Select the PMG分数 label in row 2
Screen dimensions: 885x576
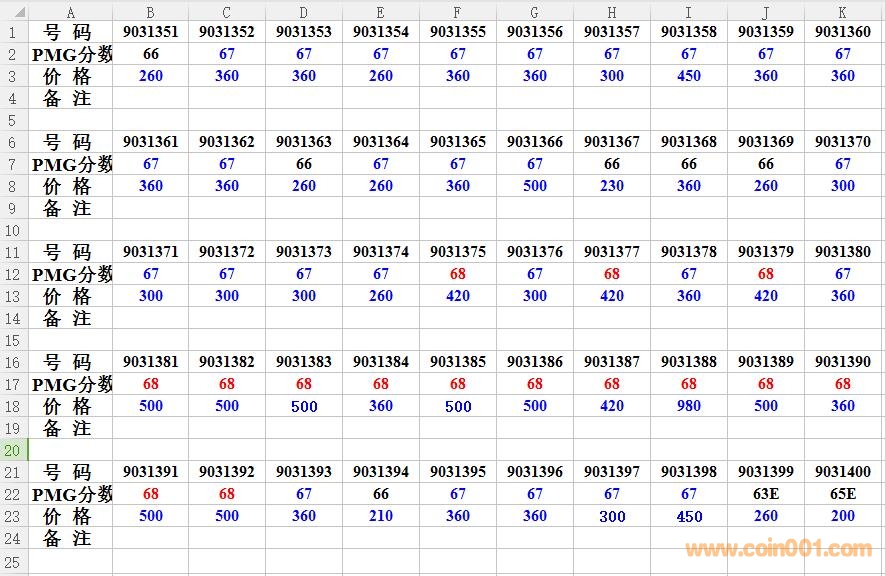(70, 54)
